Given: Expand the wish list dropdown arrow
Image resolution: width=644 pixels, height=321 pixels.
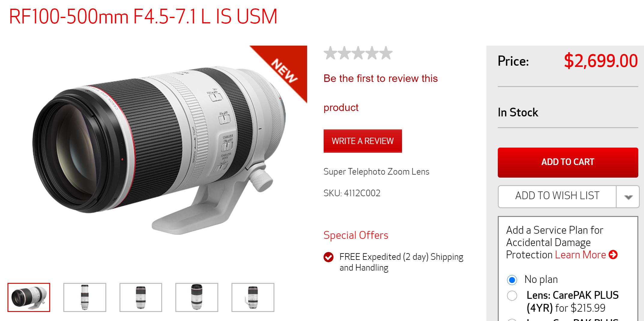Looking at the screenshot, I should tap(628, 197).
